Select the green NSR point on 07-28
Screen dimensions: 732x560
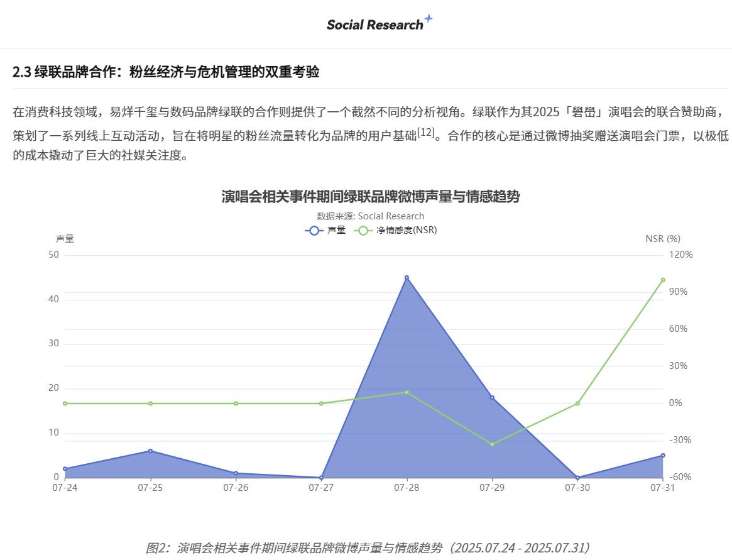coord(407,392)
